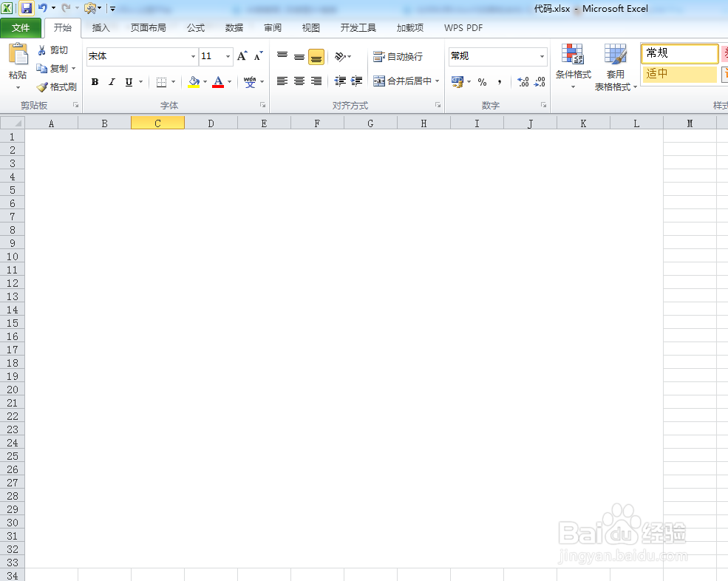This screenshot has width=728, height=581.
Task: Cut selection with scissors icon
Action: pyautogui.click(x=42, y=50)
